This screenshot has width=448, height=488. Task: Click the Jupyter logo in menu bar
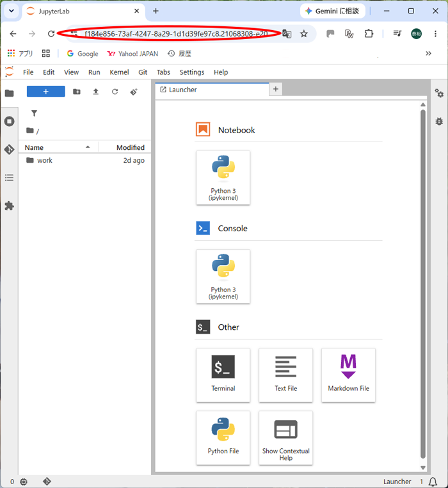pos(10,72)
